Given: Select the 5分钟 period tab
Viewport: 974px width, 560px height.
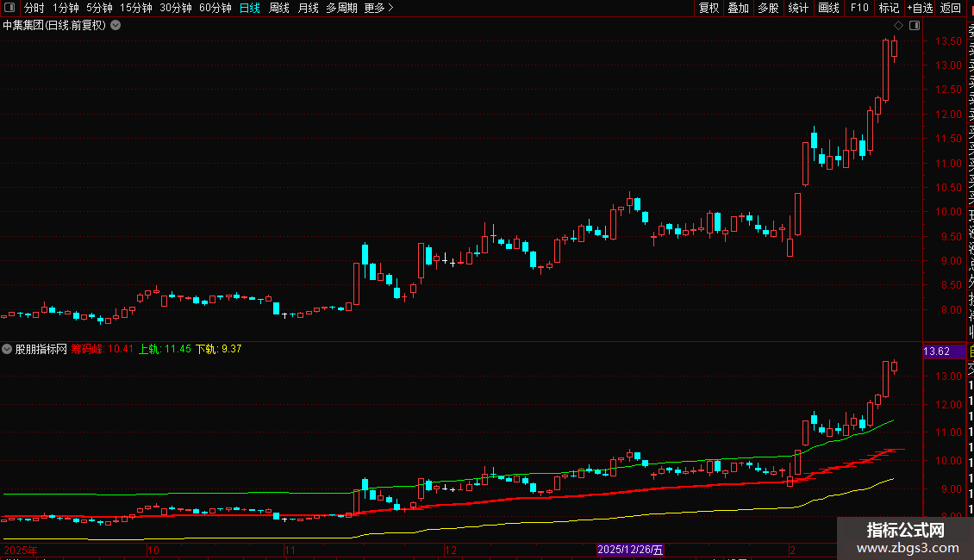Looking at the screenshot, I should pos(99,8).
